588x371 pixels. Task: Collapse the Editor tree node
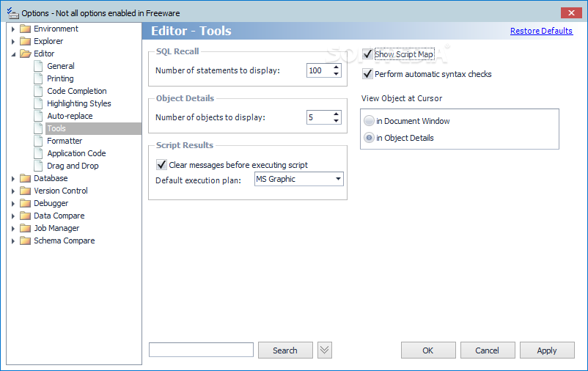click(x=13, y=54)
